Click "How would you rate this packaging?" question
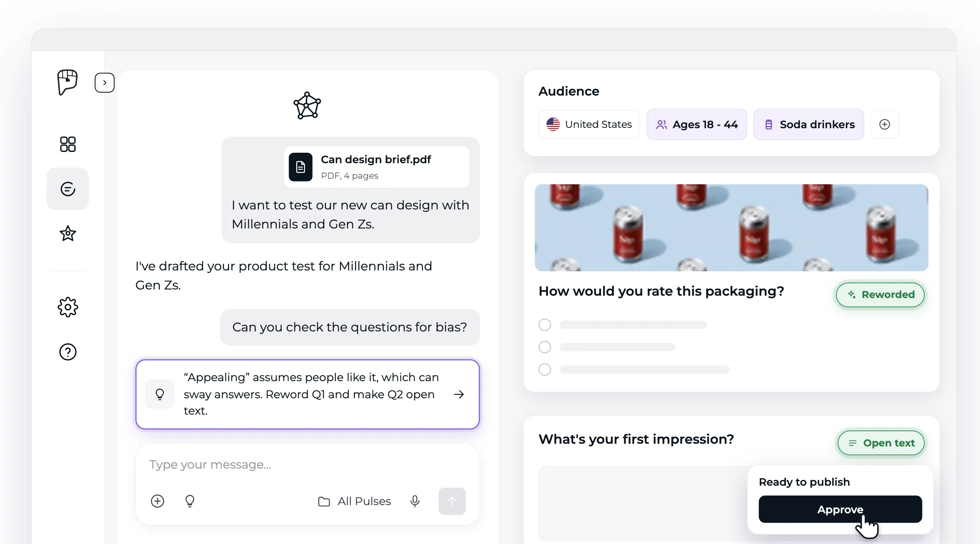980x544 pixels. pyautogui.click(x=661, y=291)
